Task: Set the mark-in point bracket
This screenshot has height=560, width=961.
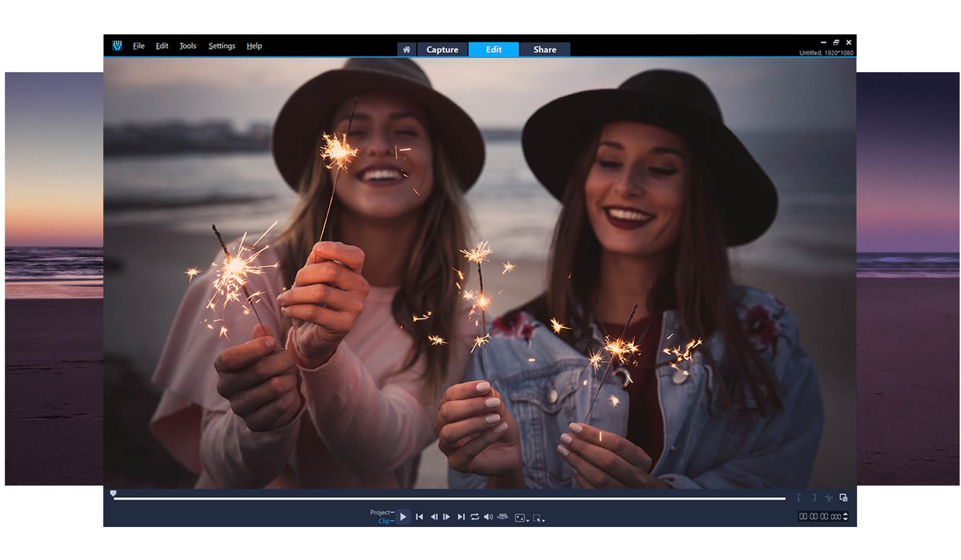Action: pos(799,498)
